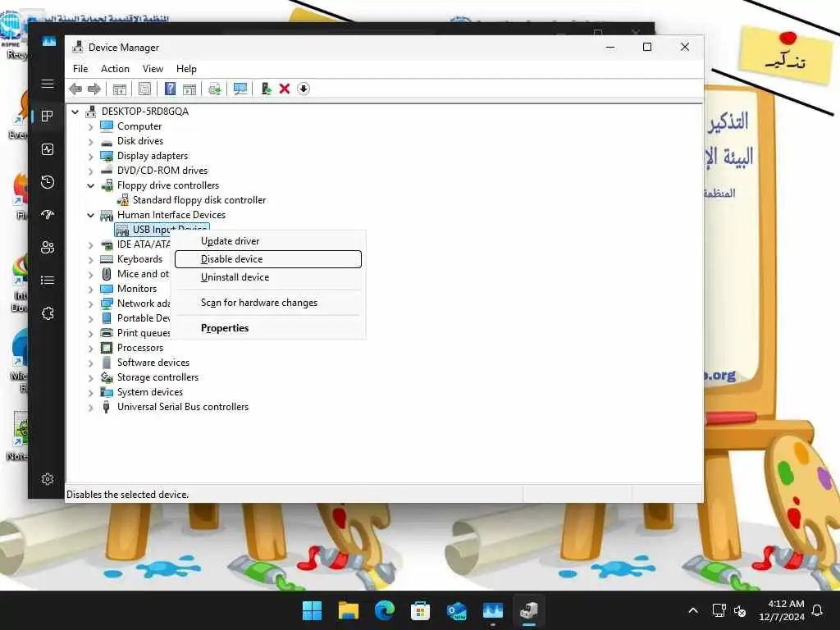Screen dimensions: 840x630
Task: Click Device Manager icon on the taskbar
Action: [529, 610]
